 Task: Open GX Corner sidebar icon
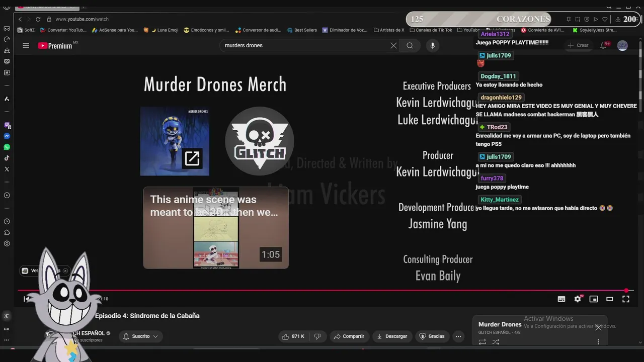7,329
